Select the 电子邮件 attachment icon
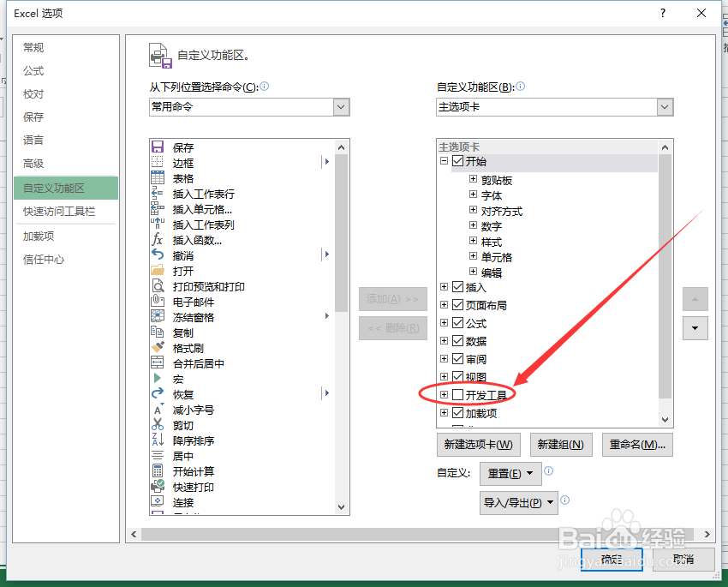 click(x=158, y=302)
